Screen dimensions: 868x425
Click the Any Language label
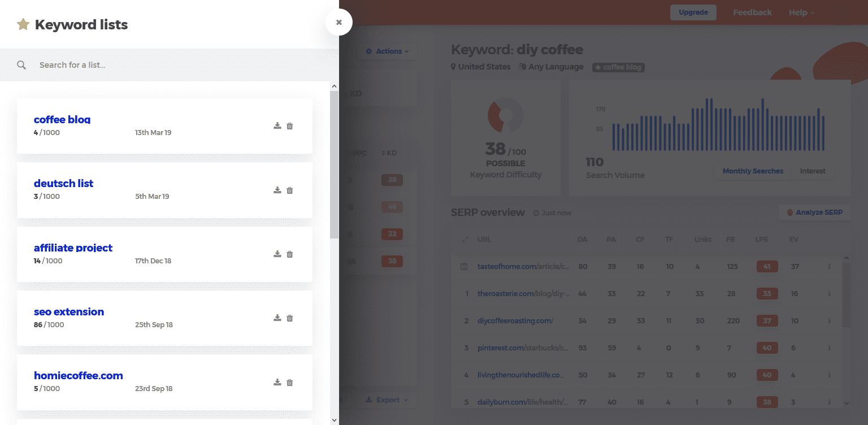(x=551, y=67)
